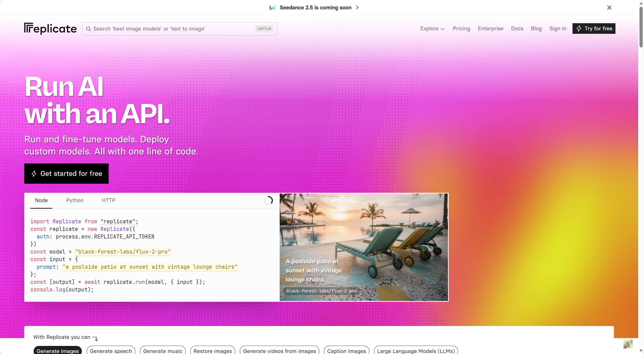The width and height of the screenshot is (644, 354).
Task: Open the Pricing page
Action: (461, 29)
